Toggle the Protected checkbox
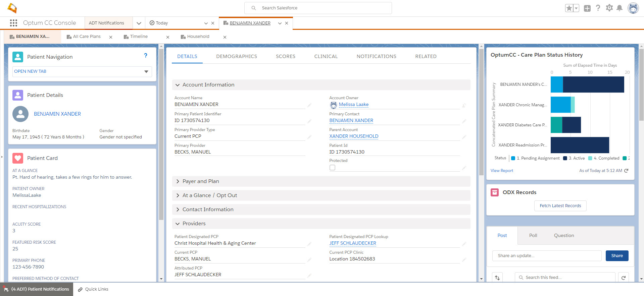This screenshot has width=644, height=296. click(332, 168)
